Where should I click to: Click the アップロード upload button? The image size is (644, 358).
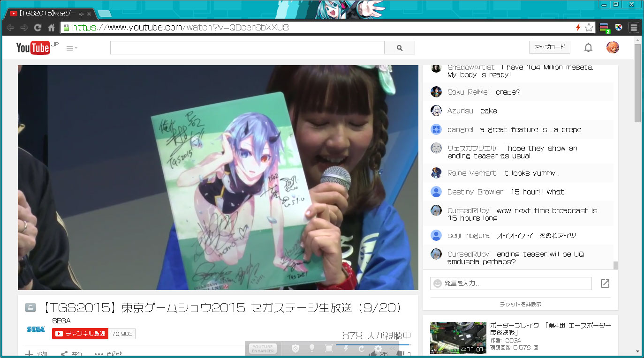click(x=550, y=47)
